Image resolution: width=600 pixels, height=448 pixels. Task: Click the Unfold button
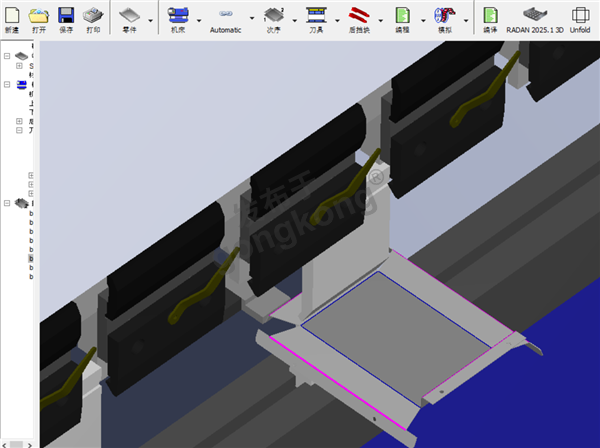tap(580, 17)
